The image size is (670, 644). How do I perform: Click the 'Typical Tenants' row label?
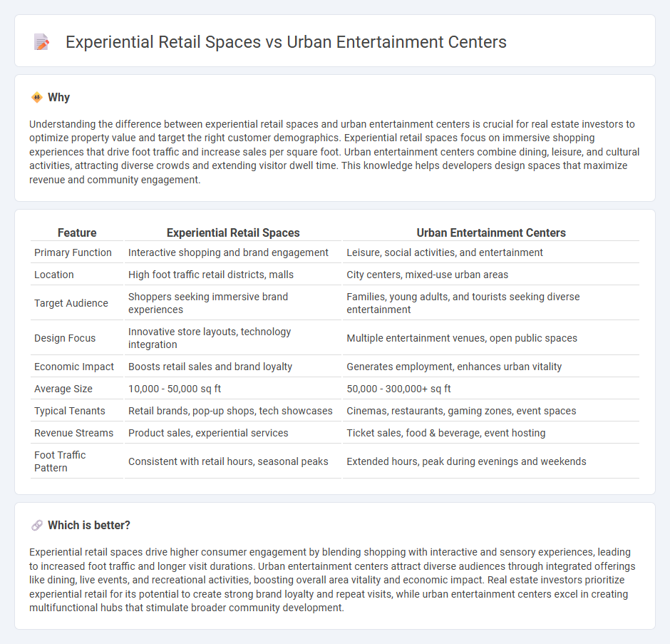point(70,411)
